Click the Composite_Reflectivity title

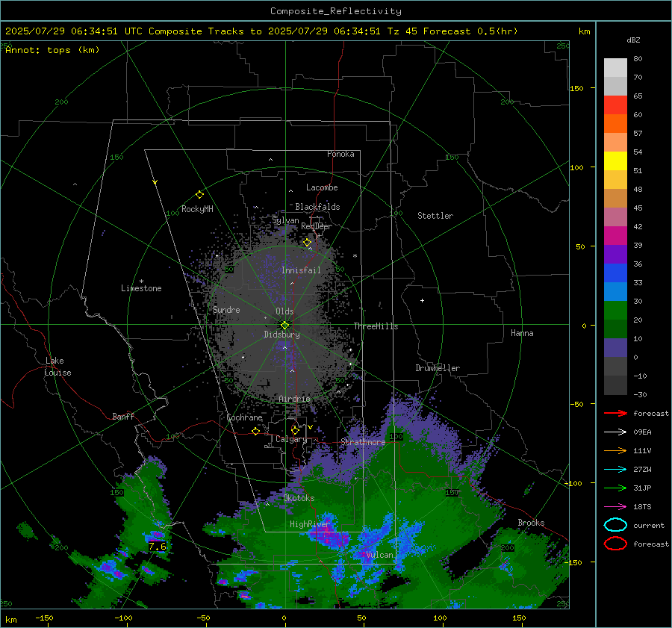(336, 11)
